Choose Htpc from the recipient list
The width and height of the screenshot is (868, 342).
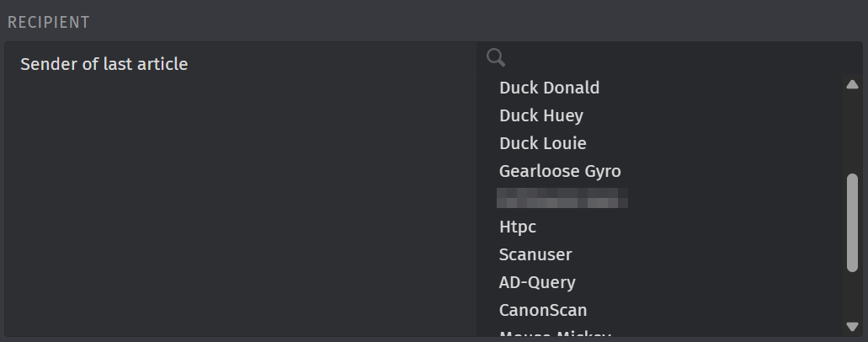click(x=517, y=227)
